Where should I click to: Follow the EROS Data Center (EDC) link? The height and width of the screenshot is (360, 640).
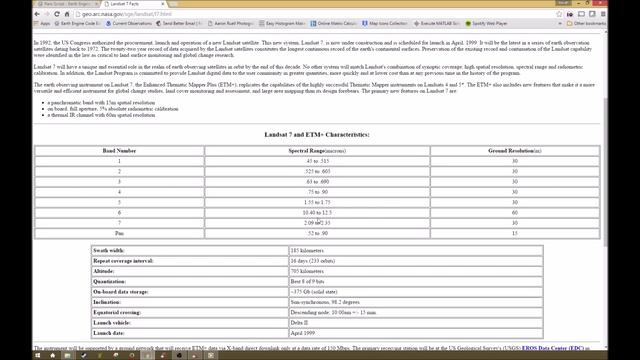click(553, 348)
